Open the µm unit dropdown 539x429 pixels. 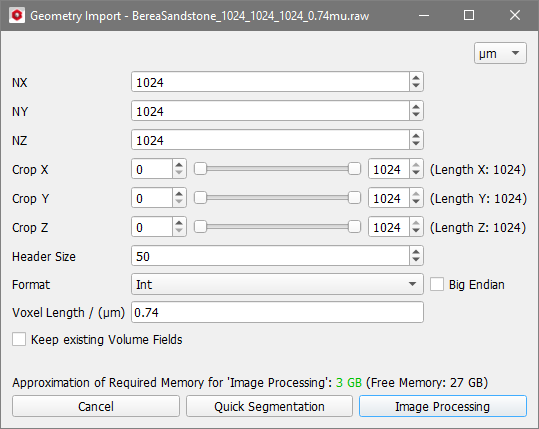click(500, 53)
